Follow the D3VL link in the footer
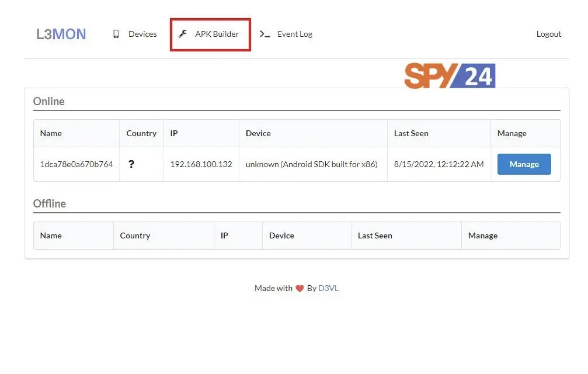Screen dimensions: 588x374 click(328, 288)
